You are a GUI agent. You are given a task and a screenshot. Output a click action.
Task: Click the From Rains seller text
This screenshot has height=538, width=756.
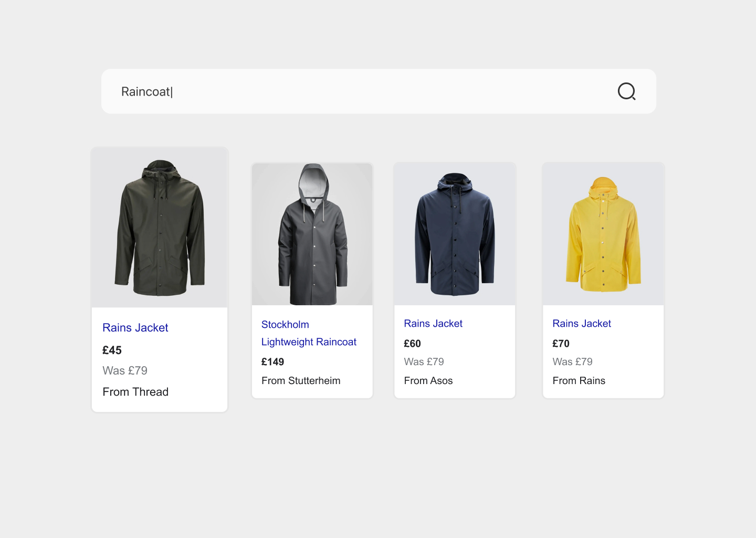pos(579,381)
